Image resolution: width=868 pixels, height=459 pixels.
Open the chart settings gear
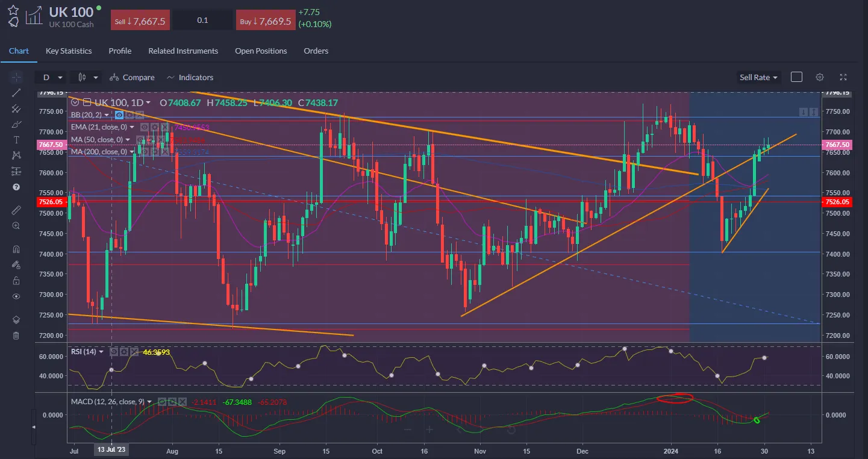pyautogui.click(x=819, y=77)
